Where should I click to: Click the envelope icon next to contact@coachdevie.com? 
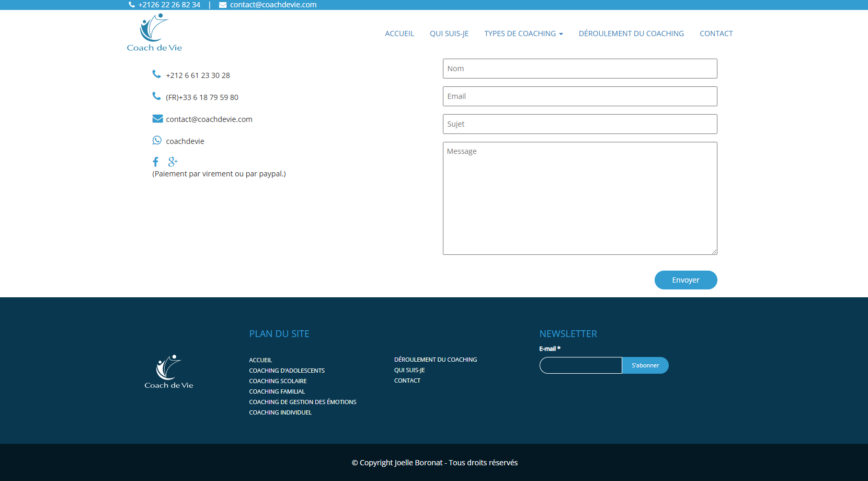coord(157,119)
